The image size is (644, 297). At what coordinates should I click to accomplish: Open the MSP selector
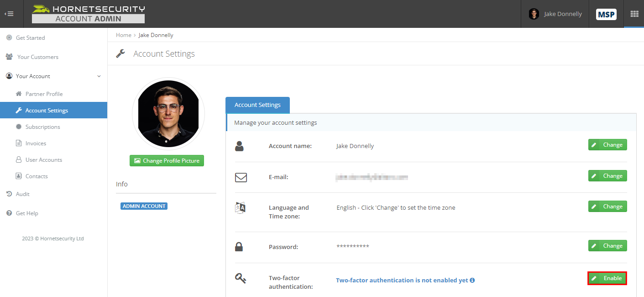(x=606, y=14)
